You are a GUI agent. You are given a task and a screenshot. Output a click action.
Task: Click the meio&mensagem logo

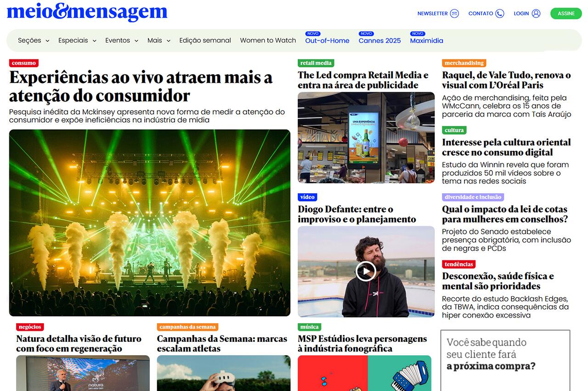click(87, 13)
